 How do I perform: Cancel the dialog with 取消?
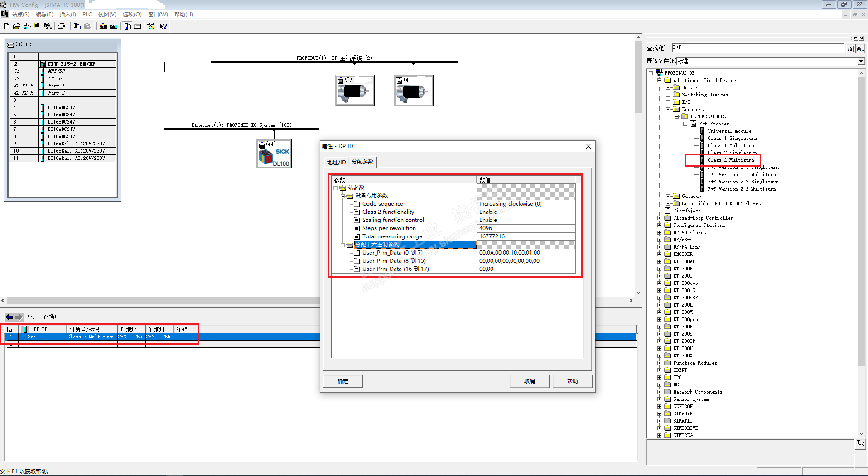(530, 381)
